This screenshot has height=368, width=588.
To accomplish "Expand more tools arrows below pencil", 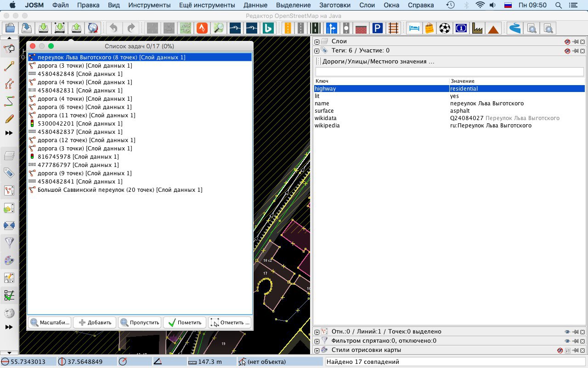I will [9, 133].
